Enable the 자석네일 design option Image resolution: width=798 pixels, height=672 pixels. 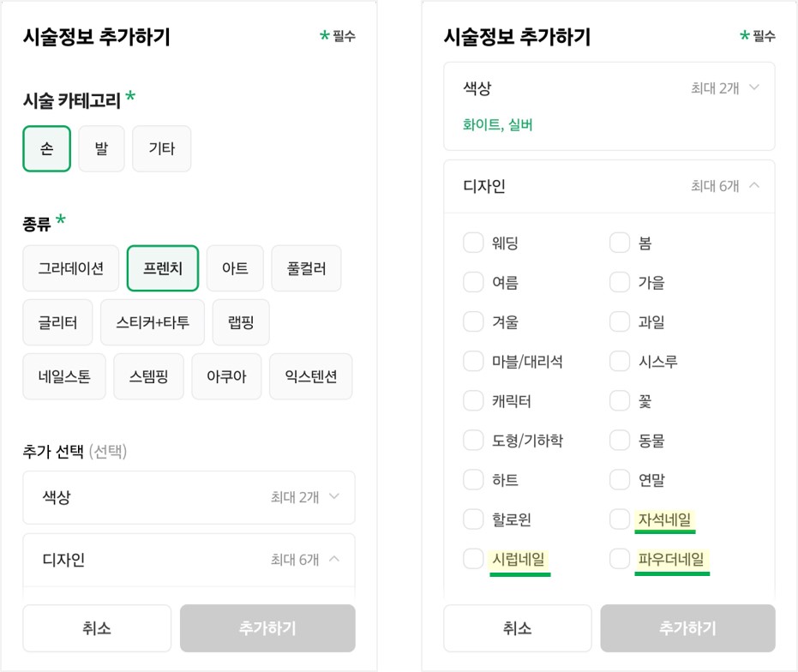point(620,519)
